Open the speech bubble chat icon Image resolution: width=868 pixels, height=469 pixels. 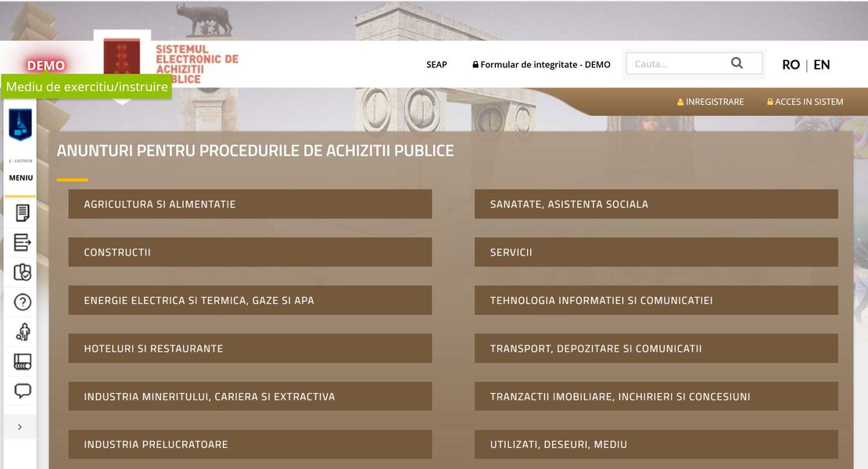coord(23,391)
